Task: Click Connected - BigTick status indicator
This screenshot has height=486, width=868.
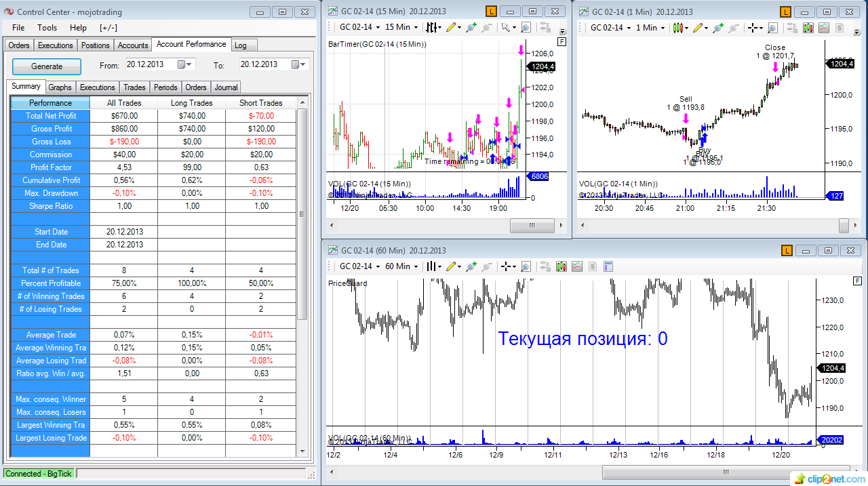Action: 39,474
